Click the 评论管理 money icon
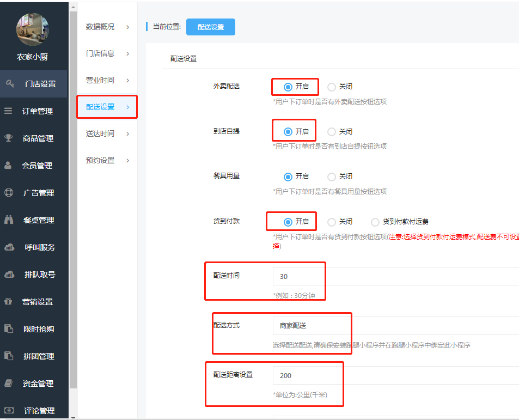 coord(9,410)
